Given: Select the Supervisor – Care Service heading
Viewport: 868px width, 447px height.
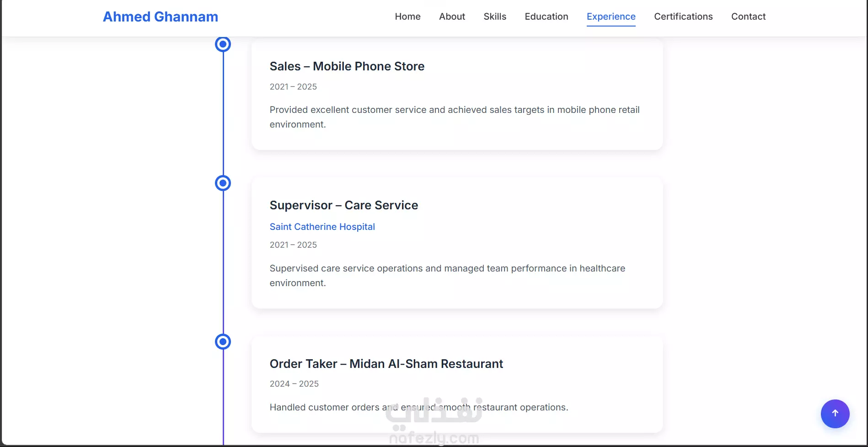Looking at the screenshot, I should [x=343, y=205].
